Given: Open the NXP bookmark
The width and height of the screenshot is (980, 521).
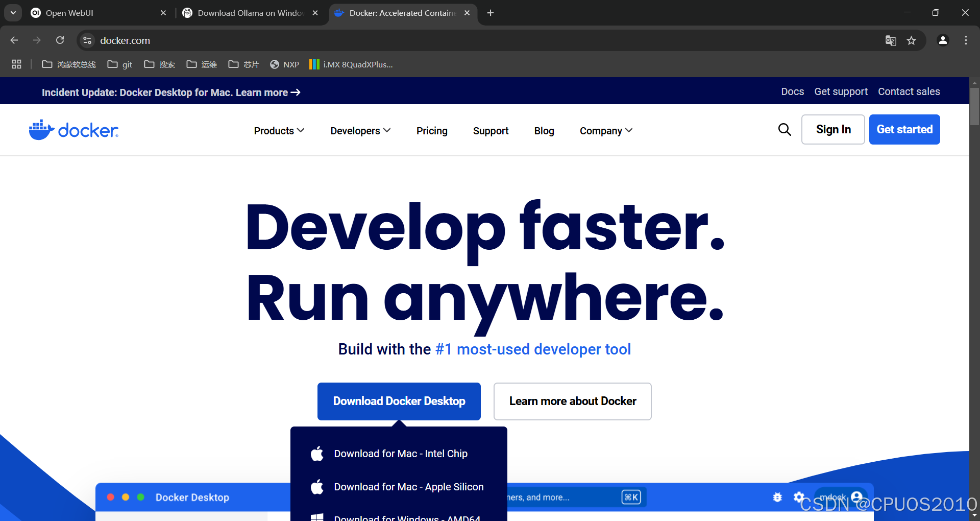Looking at the screenshot, I should [284, 64].
